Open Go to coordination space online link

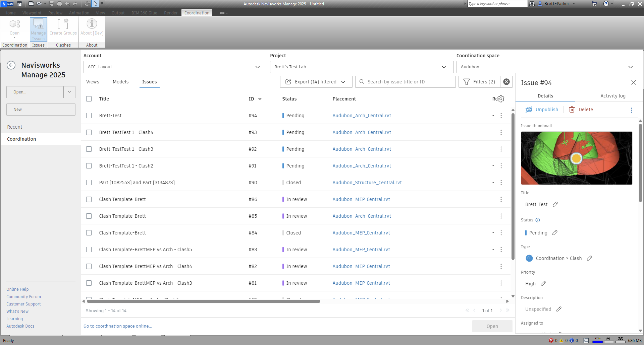pos(118,326)
